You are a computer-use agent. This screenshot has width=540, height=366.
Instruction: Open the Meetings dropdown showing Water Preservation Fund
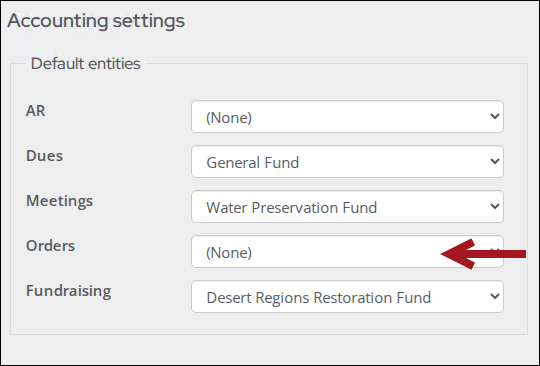347,207
